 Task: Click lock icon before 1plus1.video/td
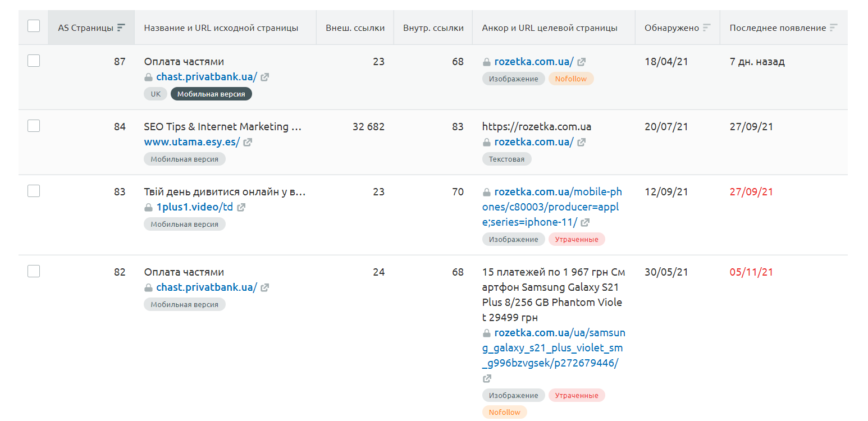pyautogui.click(x=149, y=208)
